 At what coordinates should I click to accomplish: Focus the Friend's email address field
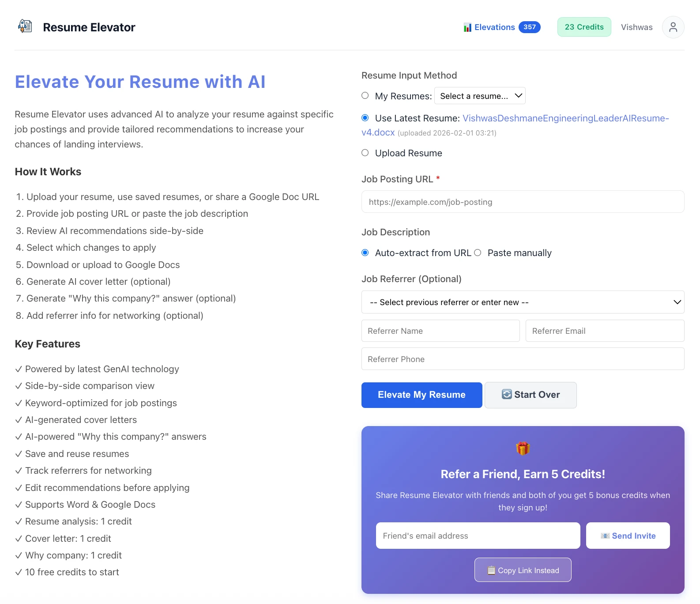tap(478, 536)
